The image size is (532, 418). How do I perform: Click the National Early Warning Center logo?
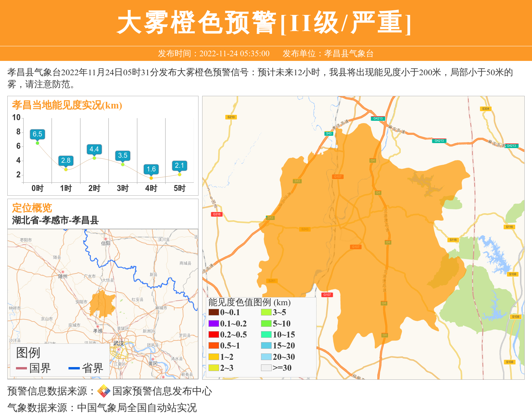pos(103,391)
